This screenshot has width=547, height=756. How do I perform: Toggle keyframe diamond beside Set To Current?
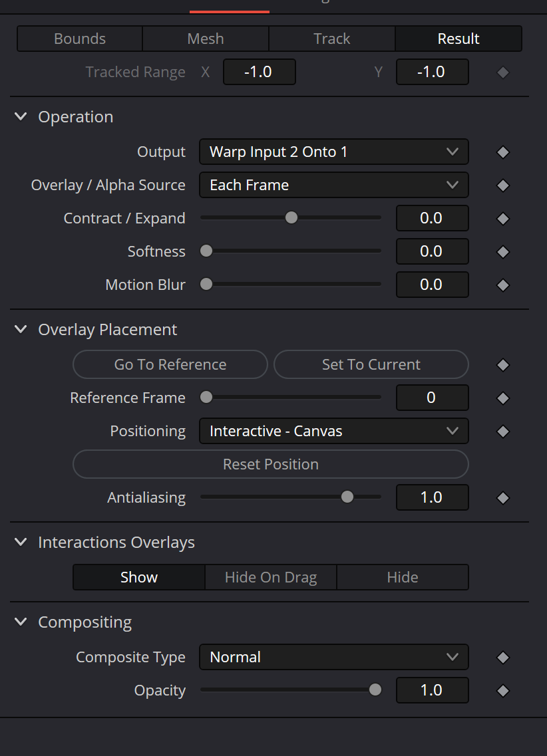(502, 365)
